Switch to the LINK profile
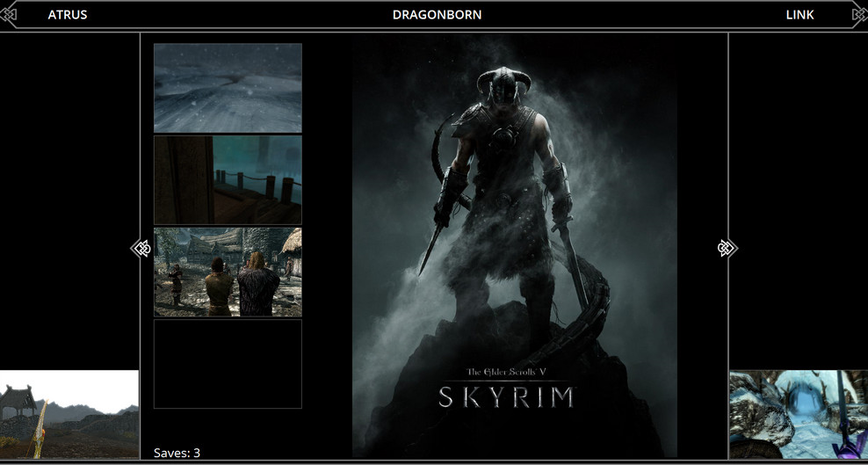 (x=799, y=15)
